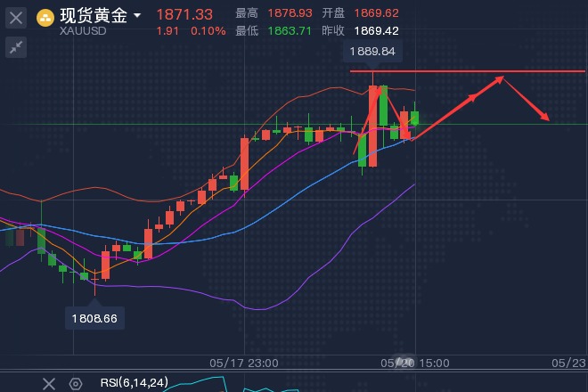Click the gold bars icon beside 现货黄金

[44, 17]
